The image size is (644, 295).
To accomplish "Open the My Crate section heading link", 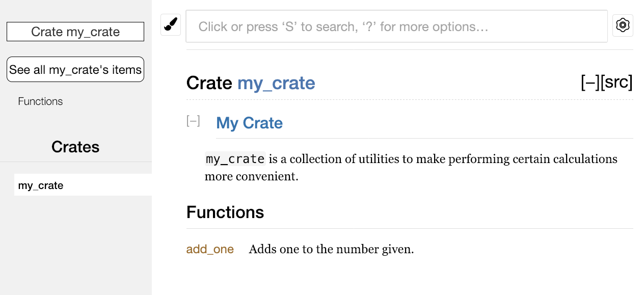I will pyautogui.click(x=249, y=123).
